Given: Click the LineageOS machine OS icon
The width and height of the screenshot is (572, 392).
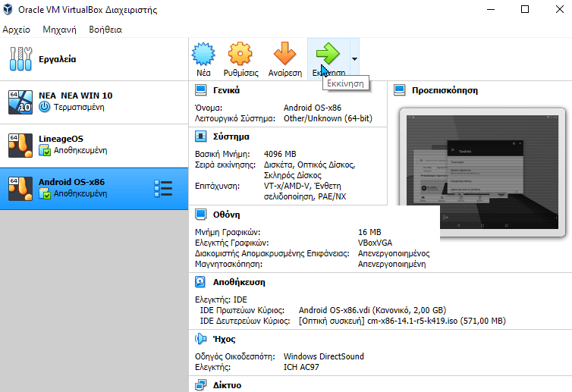Looking at the screenshot, I should tap(20, 146).
